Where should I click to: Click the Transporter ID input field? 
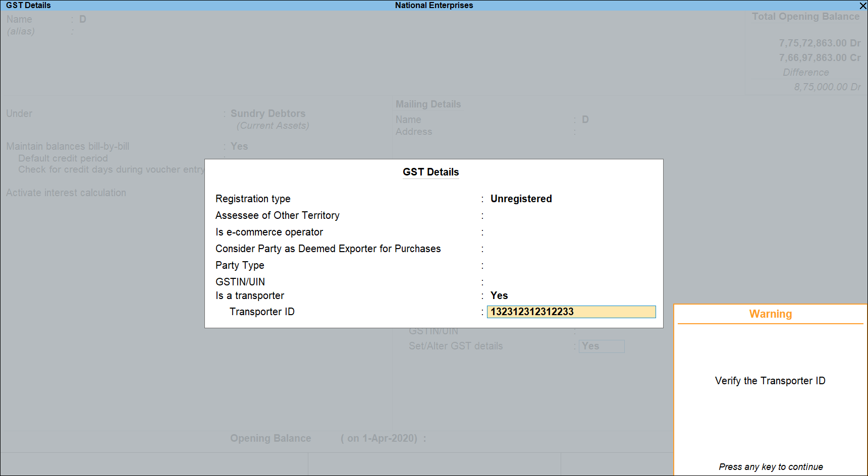(571, 312)
